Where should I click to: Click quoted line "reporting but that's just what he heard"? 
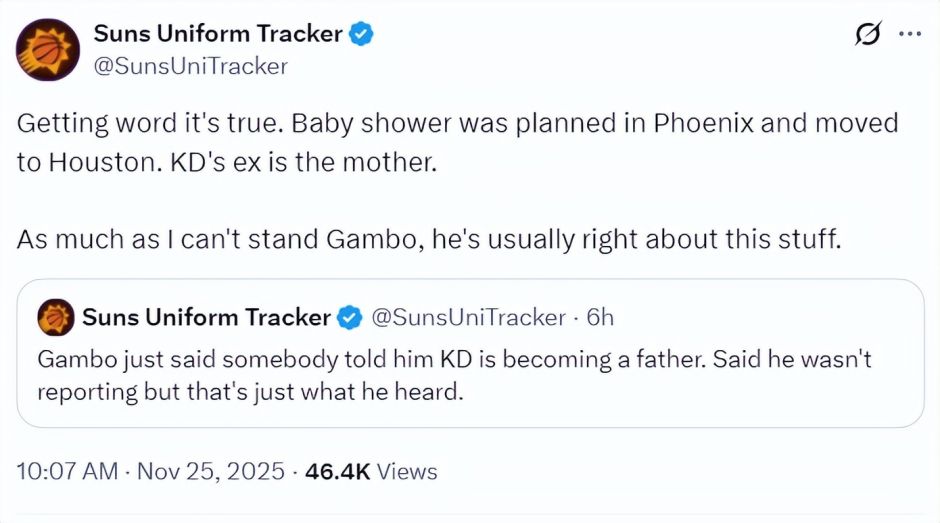pyautogui.click(x=250, y=391)
